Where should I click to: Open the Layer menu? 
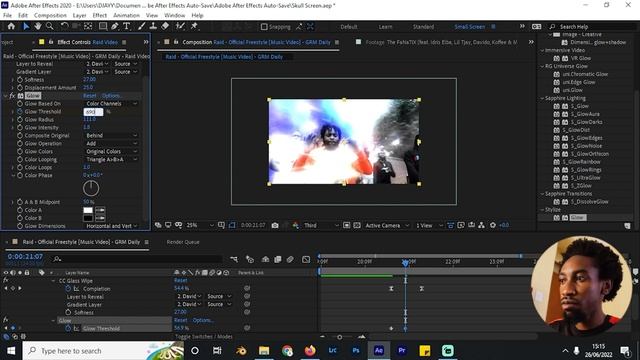tap(79, 15)
